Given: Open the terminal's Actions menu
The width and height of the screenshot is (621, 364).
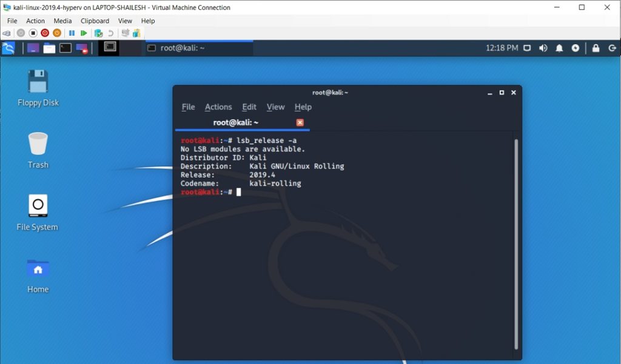Looking at the screenshot, I should click(x=218, y=107).
